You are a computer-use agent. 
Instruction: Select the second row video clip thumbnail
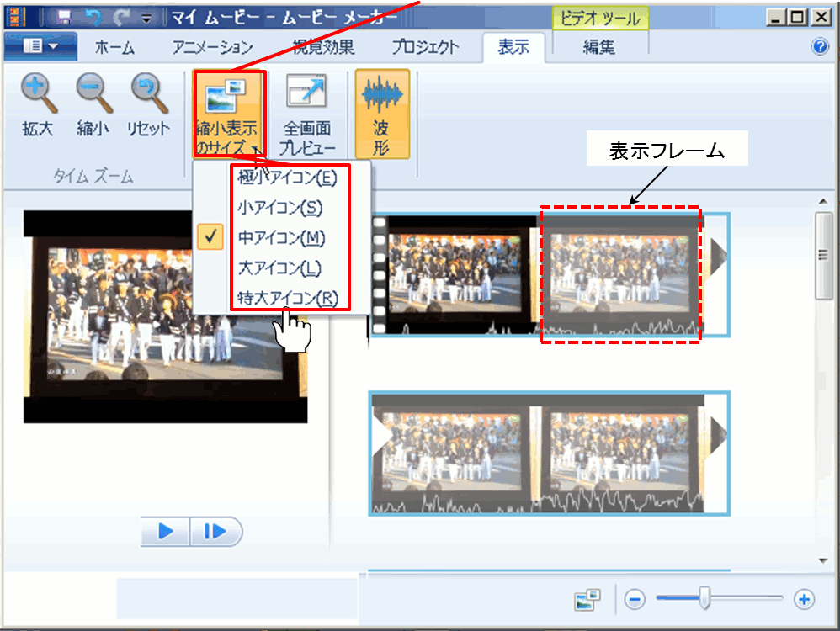coord(549,453)
